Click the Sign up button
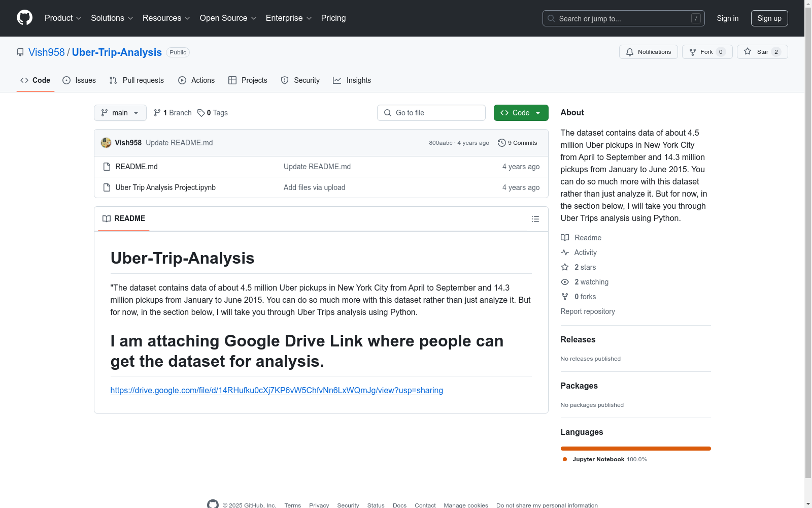 (x=769, y=18)
